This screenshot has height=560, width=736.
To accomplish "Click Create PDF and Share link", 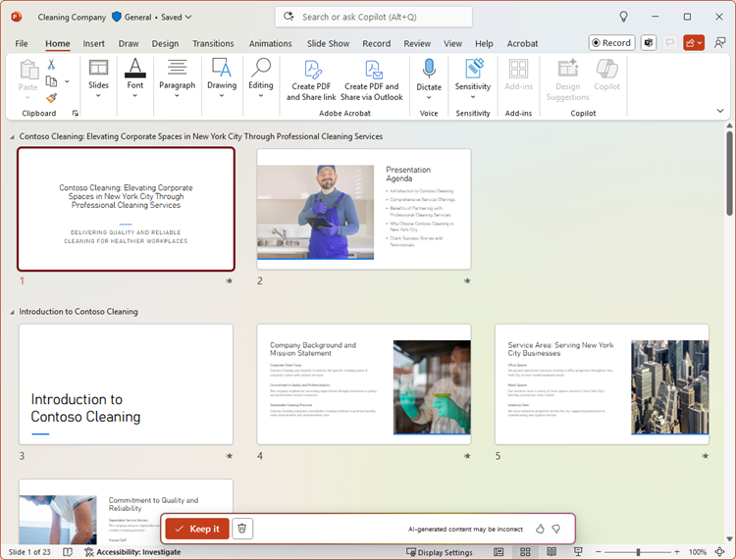I will click(x=311, y=80).
